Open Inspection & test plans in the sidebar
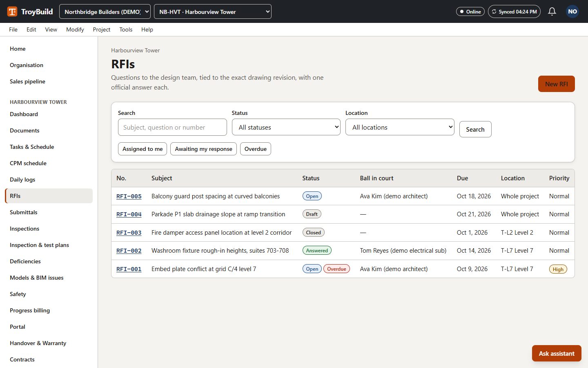This screenshot has height=368, width=588. tap(49, 245)
